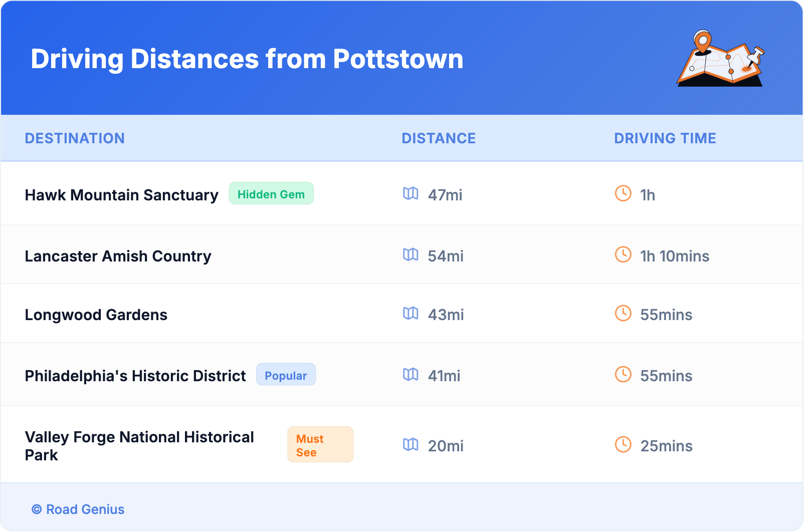
Task: Click the Must See badge
Action: click(x=320, y=445)
